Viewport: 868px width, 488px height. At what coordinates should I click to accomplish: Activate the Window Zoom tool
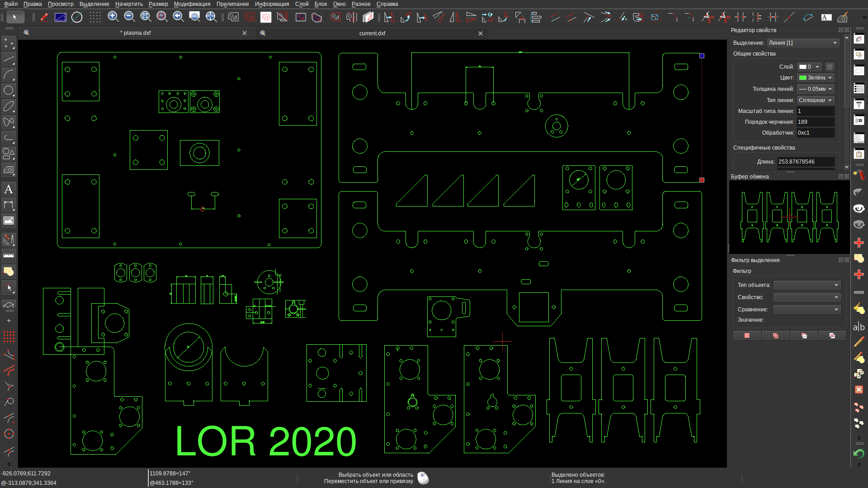tap(194, 17)
